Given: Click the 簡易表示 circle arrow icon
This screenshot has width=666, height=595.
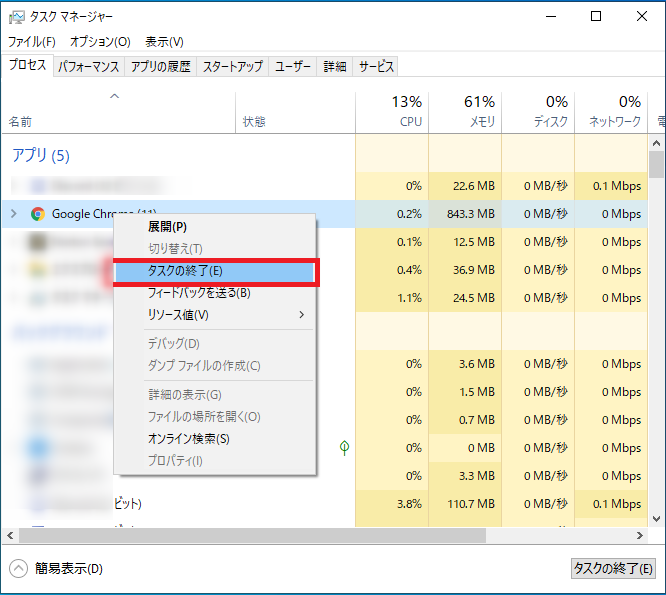Looking at the screenshot, I should (19, 569).
